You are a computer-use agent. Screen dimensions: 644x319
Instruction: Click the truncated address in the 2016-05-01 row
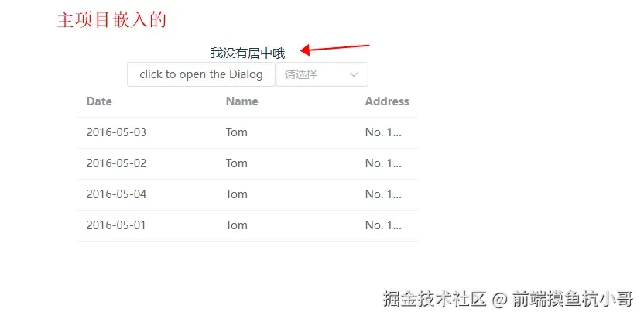383,225
